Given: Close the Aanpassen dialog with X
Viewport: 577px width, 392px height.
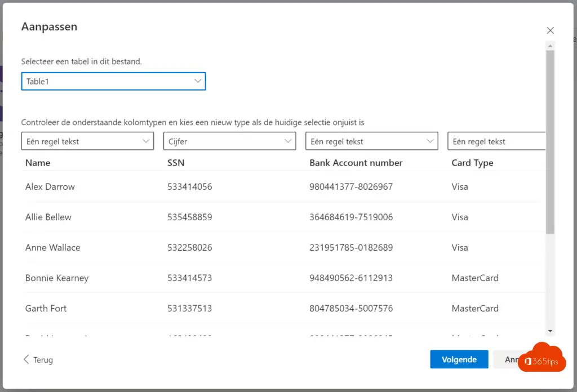Looking at the screenshot, I should click(550, 30).
